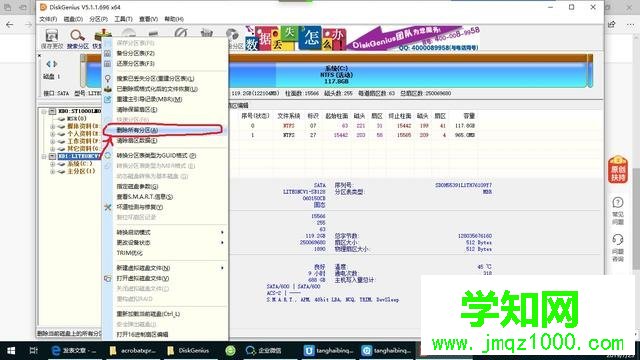This screenshot has width=640, height=360.
Task: Expand the 媒体资料 partition node
Action: (x=52, y=126)
